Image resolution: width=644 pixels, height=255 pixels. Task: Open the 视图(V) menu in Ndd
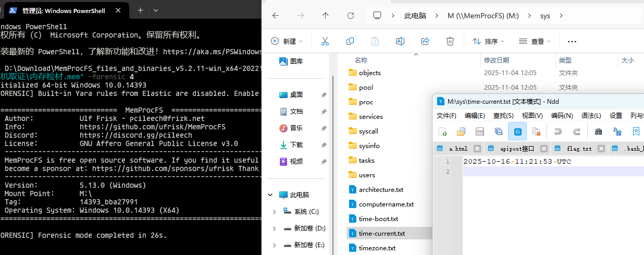click(x=532, y=116)
